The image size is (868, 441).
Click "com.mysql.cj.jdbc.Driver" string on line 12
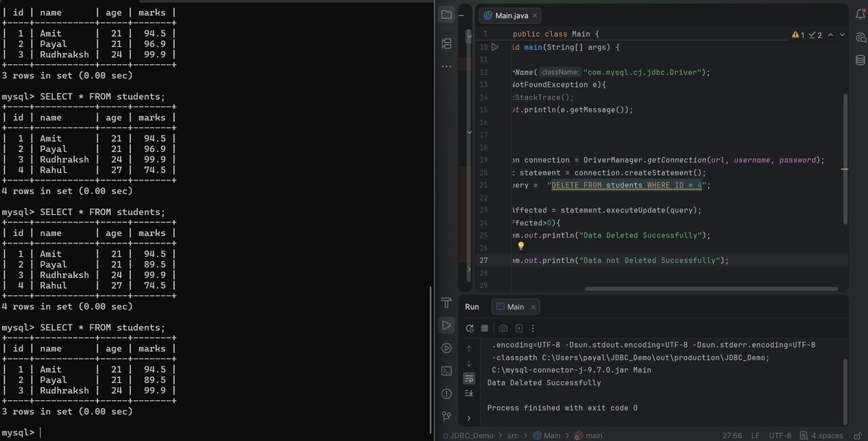pyautogui.click(x=642, y=72)
